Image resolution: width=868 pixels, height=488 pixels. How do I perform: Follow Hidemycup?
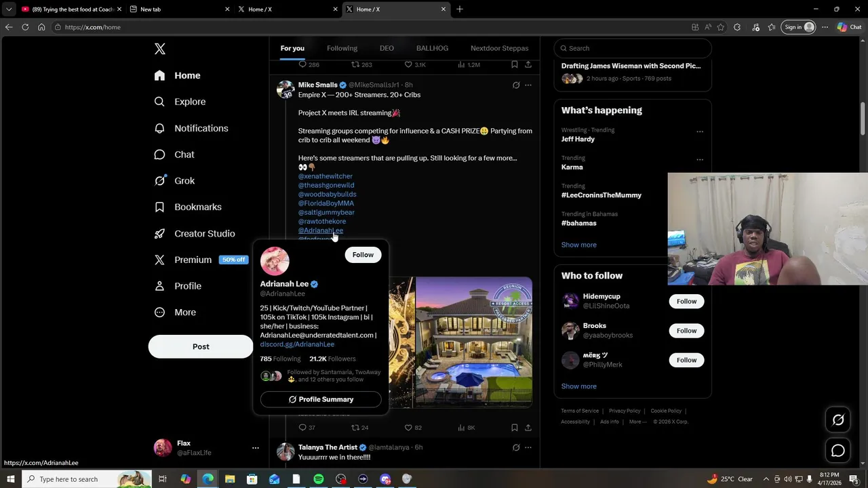tap(686, 301)
